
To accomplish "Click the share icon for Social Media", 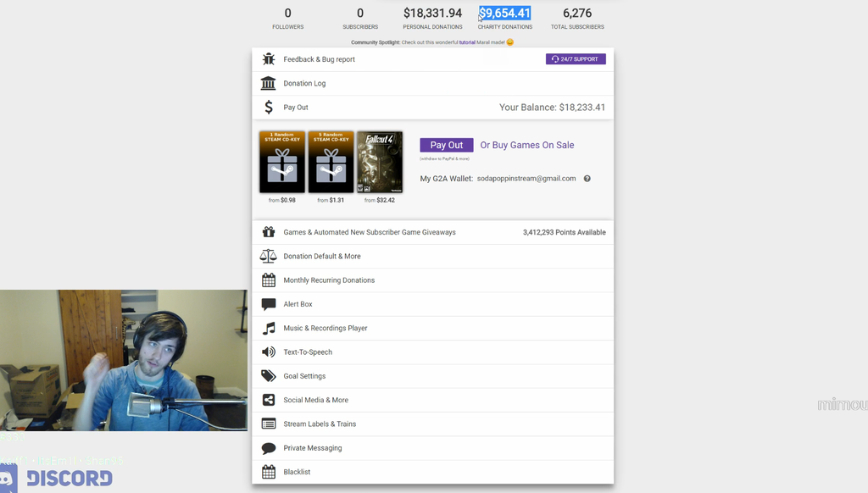I will click(269, 400).
